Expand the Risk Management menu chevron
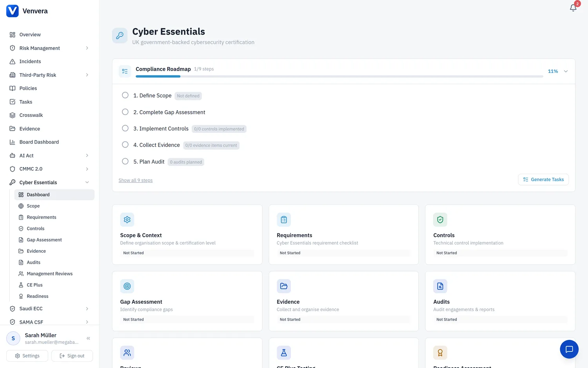Viewport: 588px width, 368px height. pos(87,48)
